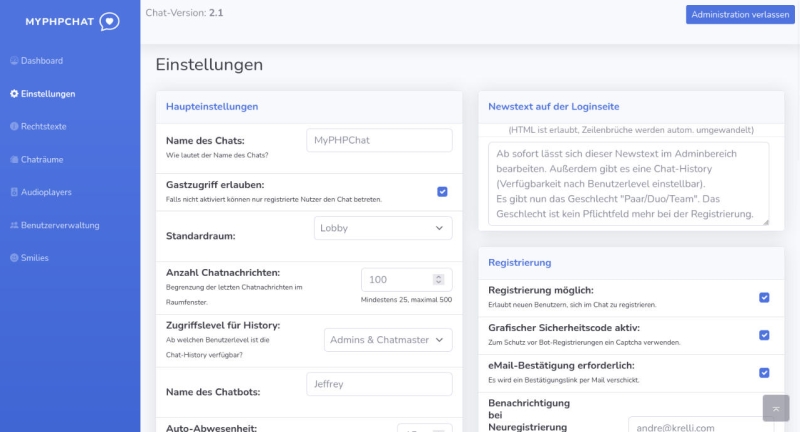Toggle eMail-Bestätigung erforderlich checkbox
The height and width of the screenshot is (432, 800).
tap(764, 373)
